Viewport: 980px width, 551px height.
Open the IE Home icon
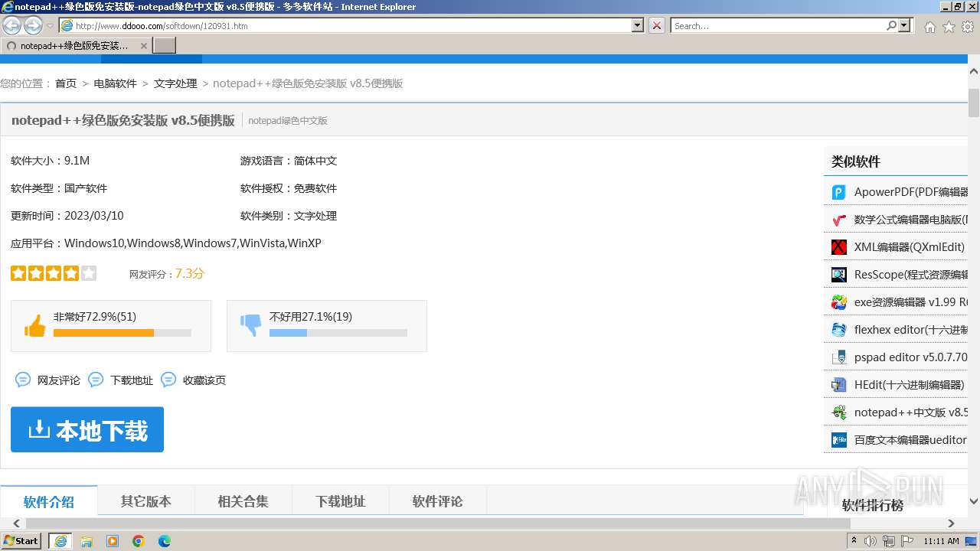pyautogui.click(x=929, y=27)
